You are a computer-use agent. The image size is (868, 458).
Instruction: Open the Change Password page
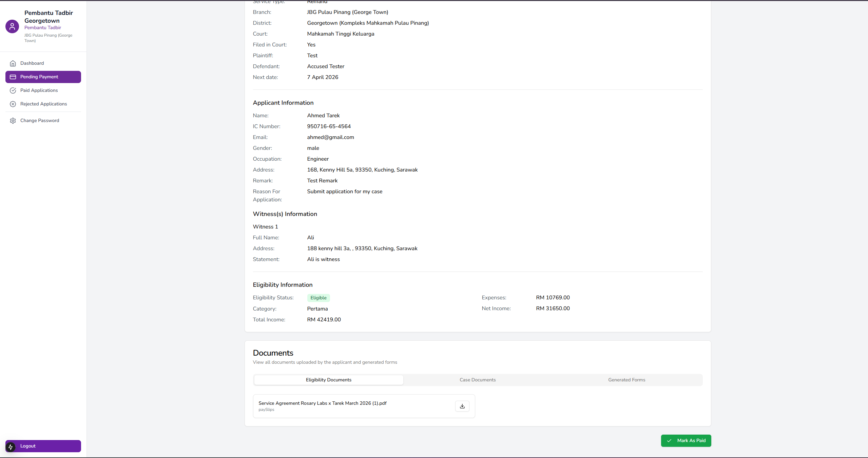click(40, 120)
